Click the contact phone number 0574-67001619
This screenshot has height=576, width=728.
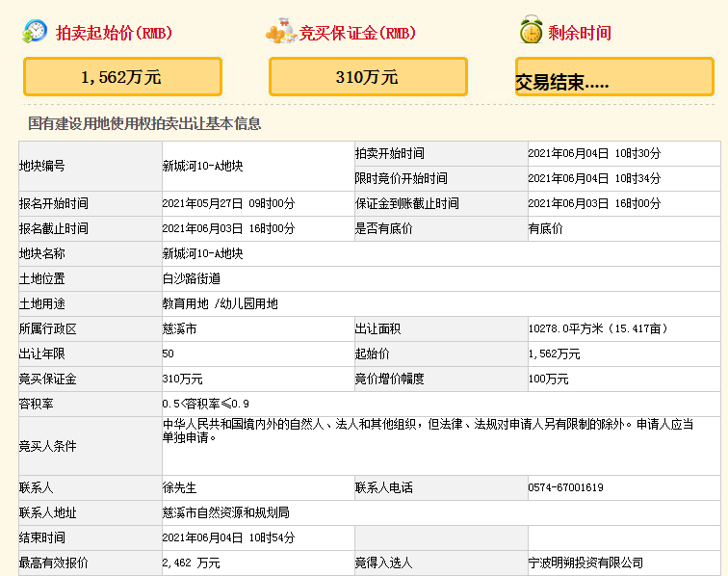click(x=565, y=487)
